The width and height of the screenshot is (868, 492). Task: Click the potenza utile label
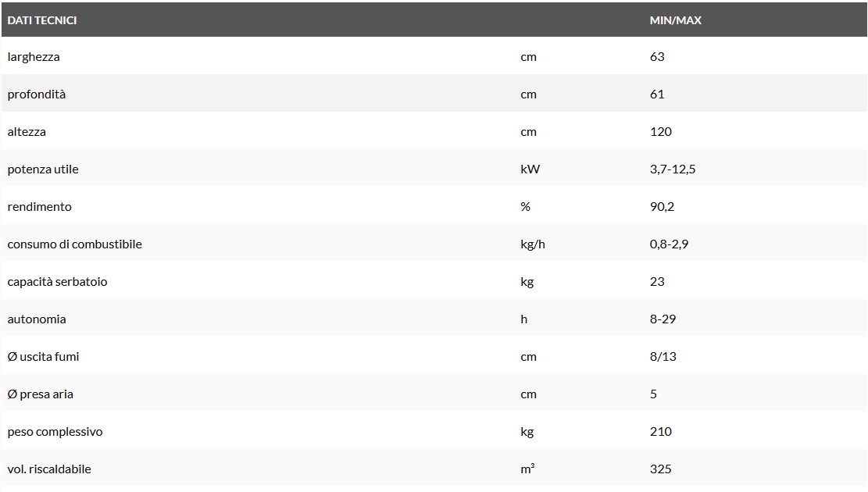tap(43, 169)
